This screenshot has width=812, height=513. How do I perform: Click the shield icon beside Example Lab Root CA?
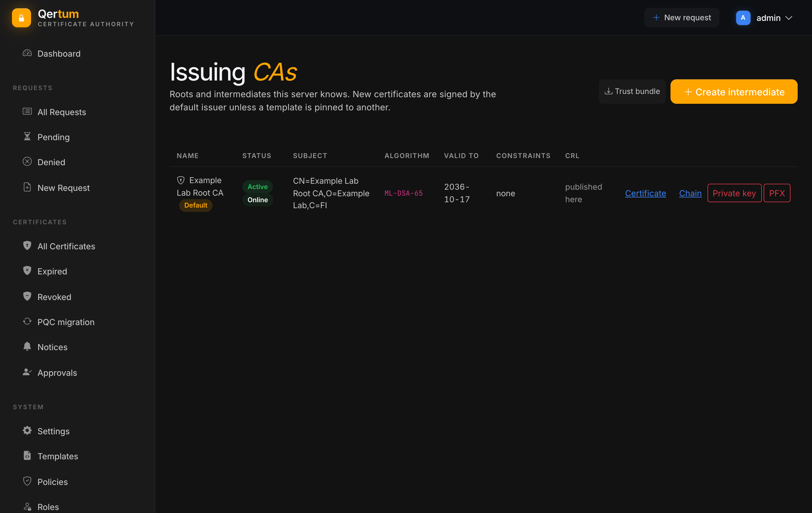click(181, 180)
